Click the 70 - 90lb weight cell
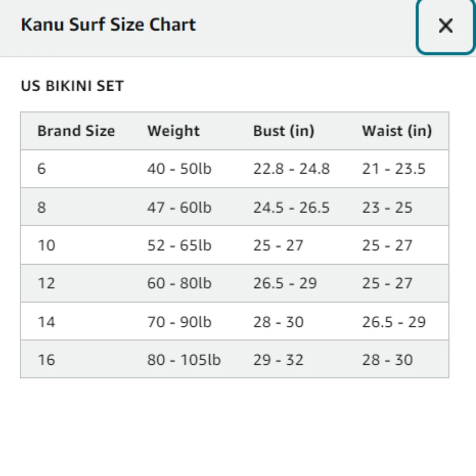The image size is (476, 476). [179, 321]
